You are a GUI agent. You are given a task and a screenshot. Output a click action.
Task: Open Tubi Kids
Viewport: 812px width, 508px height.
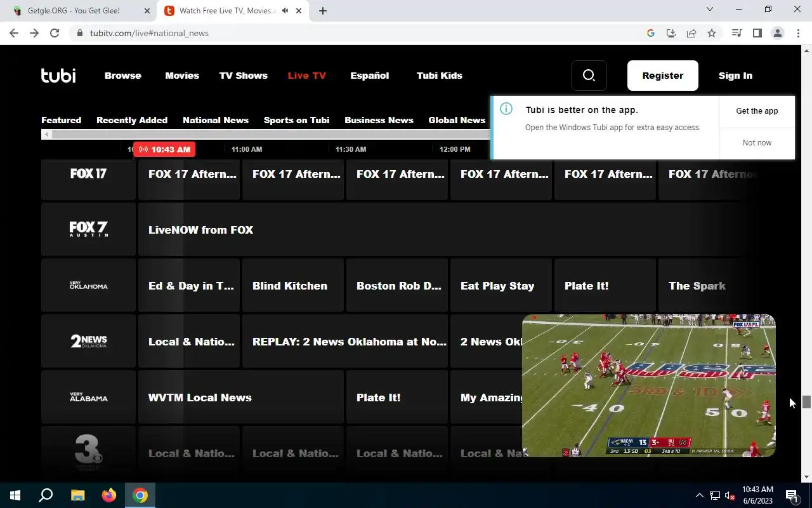[x=440, y=76]
